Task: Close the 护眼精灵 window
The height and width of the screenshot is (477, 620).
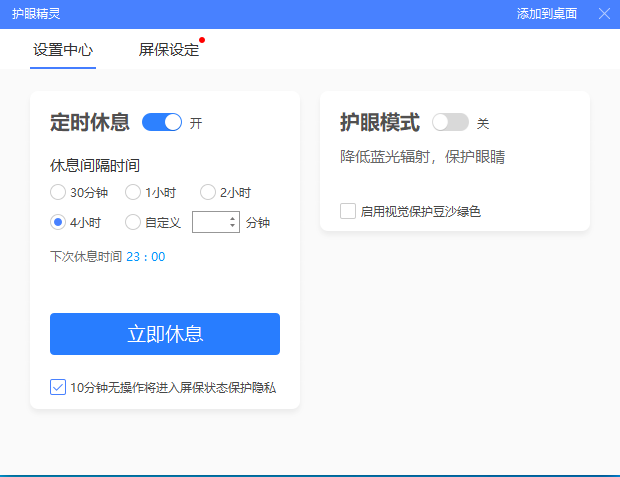Action: pyautogui.click(x=604, y=14)
